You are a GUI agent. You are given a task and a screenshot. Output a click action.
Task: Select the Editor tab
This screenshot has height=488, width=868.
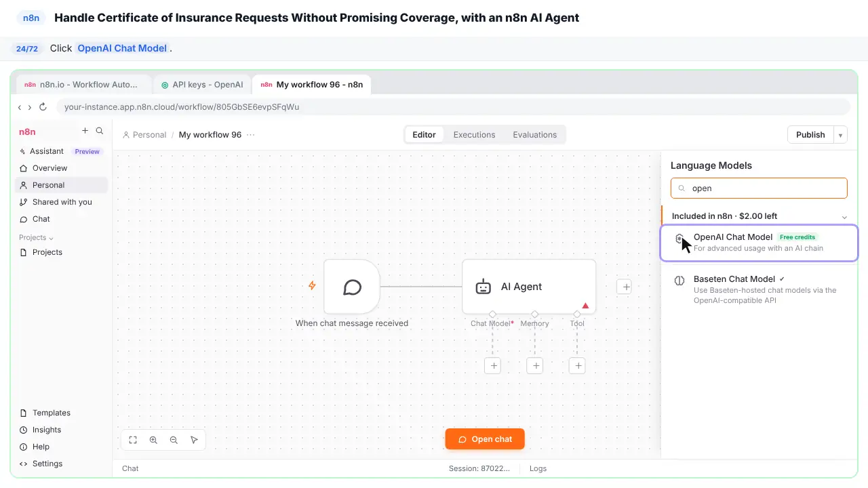point(424,135)
